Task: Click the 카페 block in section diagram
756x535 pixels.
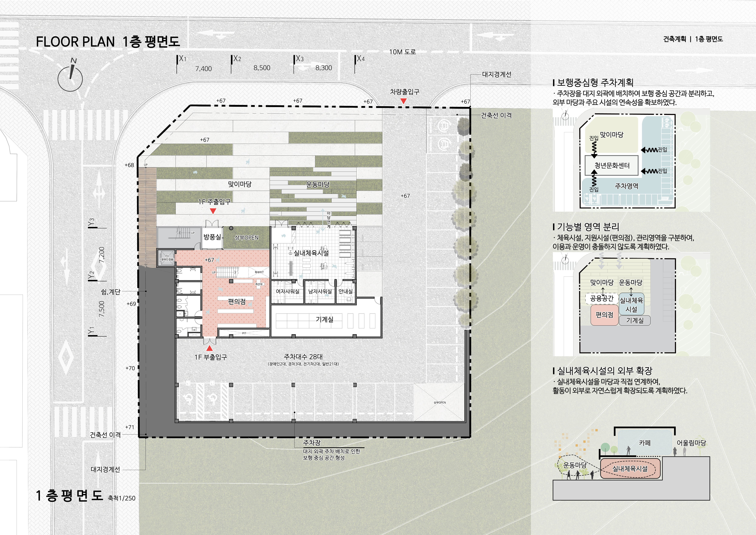Action: tap(644, 443)
